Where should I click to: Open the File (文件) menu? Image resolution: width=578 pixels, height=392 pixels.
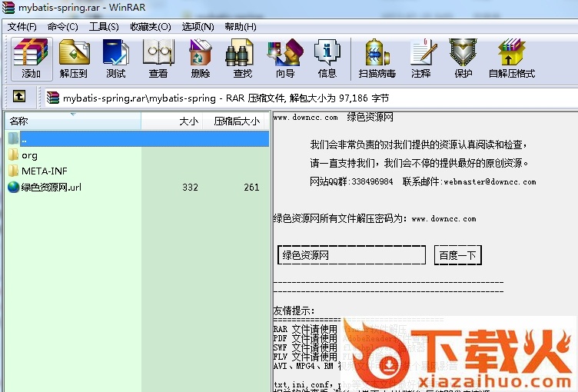click(22, 26)
